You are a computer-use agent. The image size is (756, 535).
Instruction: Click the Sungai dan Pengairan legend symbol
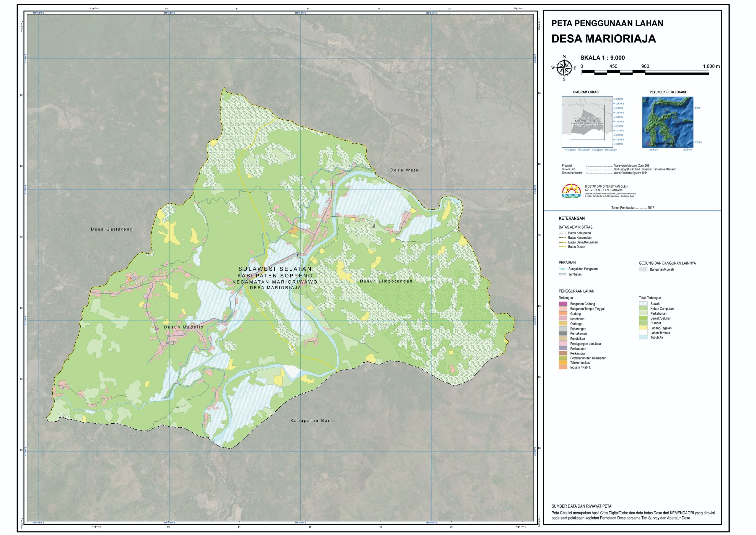click(562, 269)
